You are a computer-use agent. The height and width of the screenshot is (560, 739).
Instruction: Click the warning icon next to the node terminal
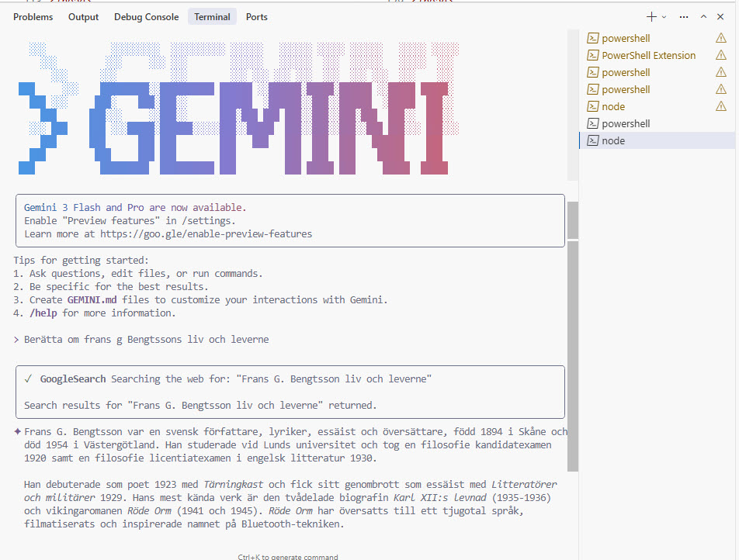(x=720, y=106)
